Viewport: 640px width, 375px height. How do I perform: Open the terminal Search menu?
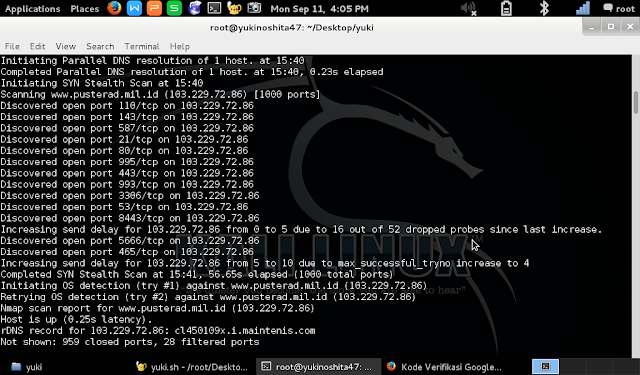[x=100, y=47]
